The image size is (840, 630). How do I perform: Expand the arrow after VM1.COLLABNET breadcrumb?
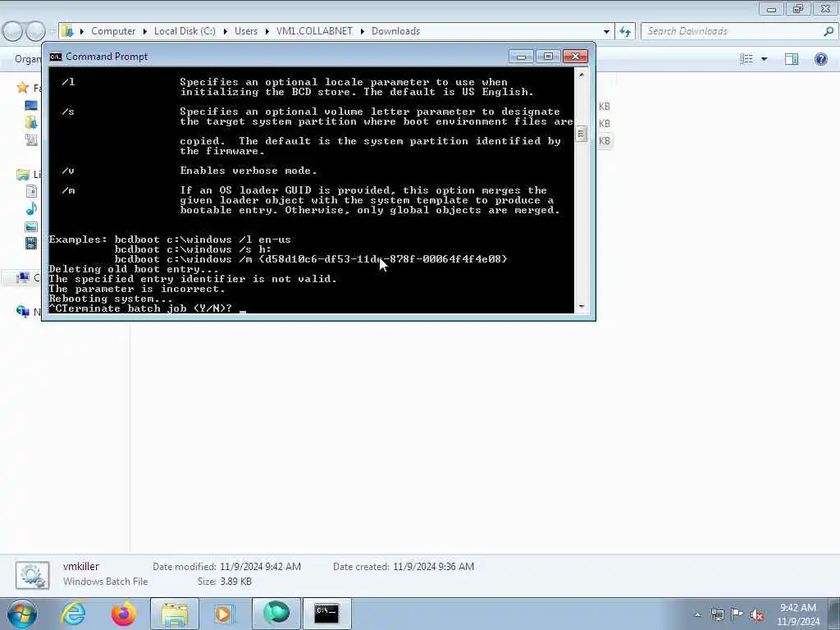click(x=362, y=32)
